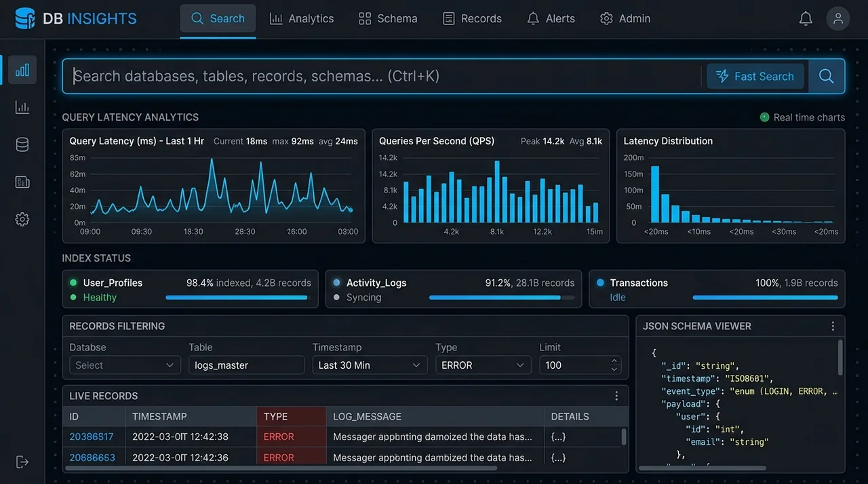Click the DB Insights database logo
Image resolution: width=868 pixels, height=484 pixels.
24,18
